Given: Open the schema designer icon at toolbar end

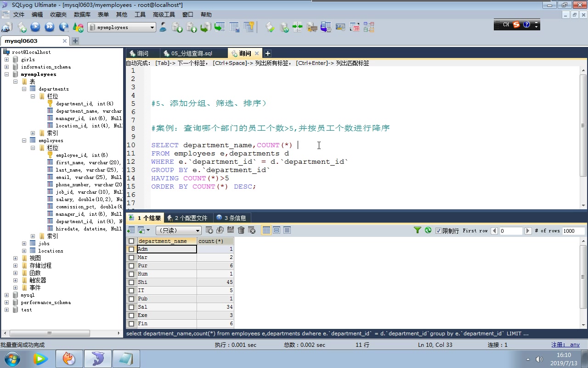Looking at the screenshot, I should tap(369, 27).
